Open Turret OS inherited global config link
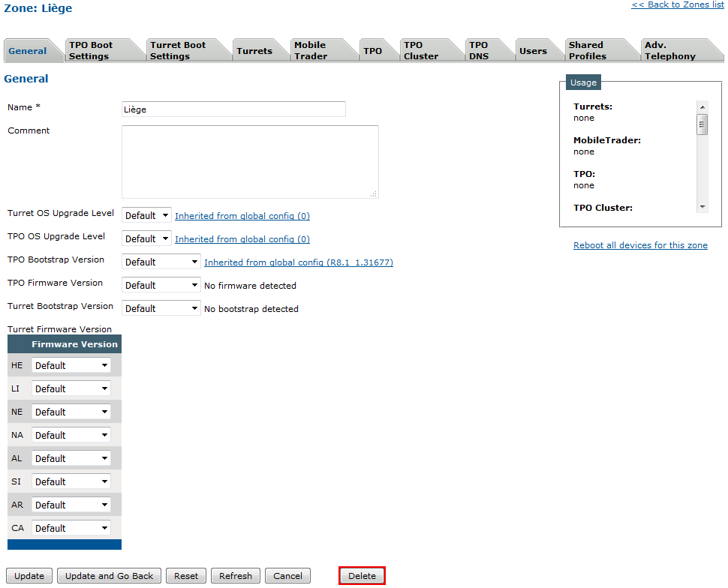728x588 pixels. pos(242,216)
